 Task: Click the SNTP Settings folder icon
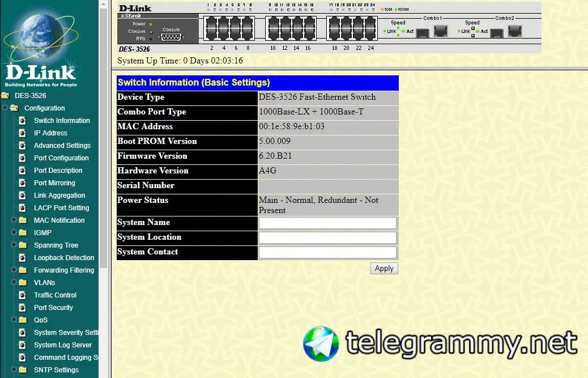(23, 369)
